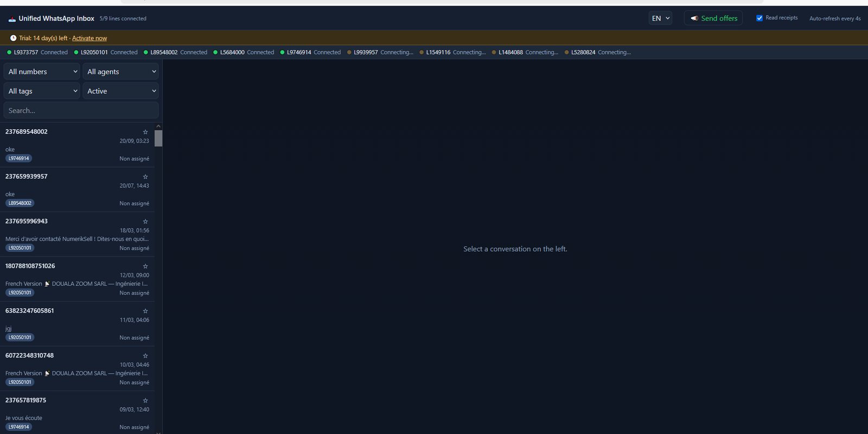Click the status dot for L9939957

tap(349, 53)
